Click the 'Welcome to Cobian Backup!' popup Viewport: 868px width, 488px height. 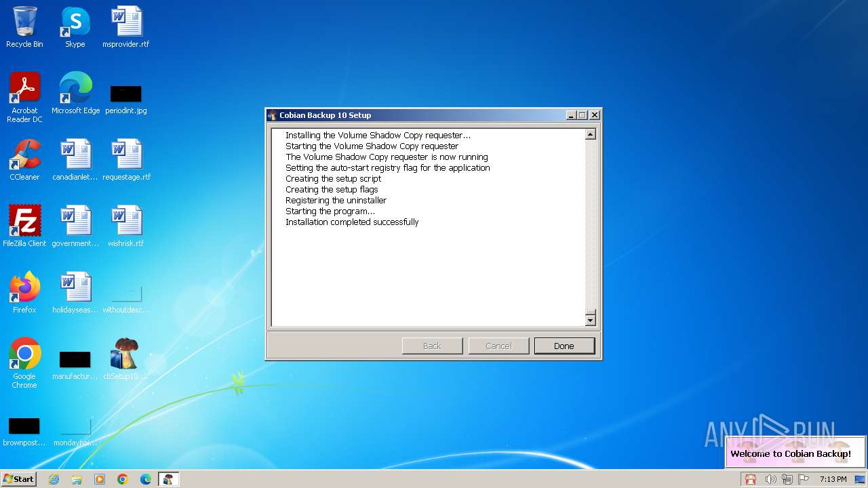tap(795, 452)
